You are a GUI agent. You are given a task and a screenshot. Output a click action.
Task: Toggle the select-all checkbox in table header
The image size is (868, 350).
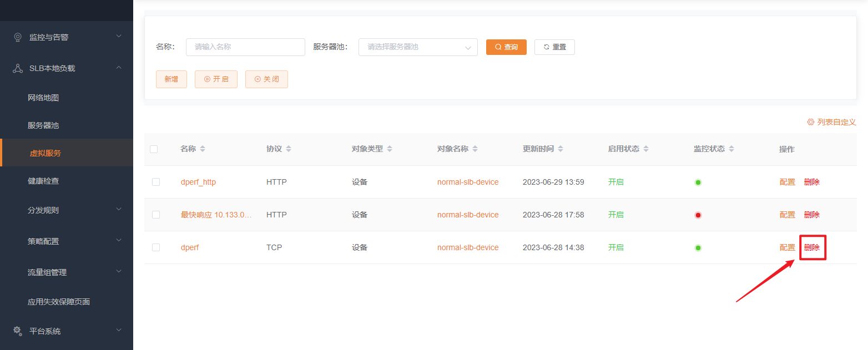[154, 149]
